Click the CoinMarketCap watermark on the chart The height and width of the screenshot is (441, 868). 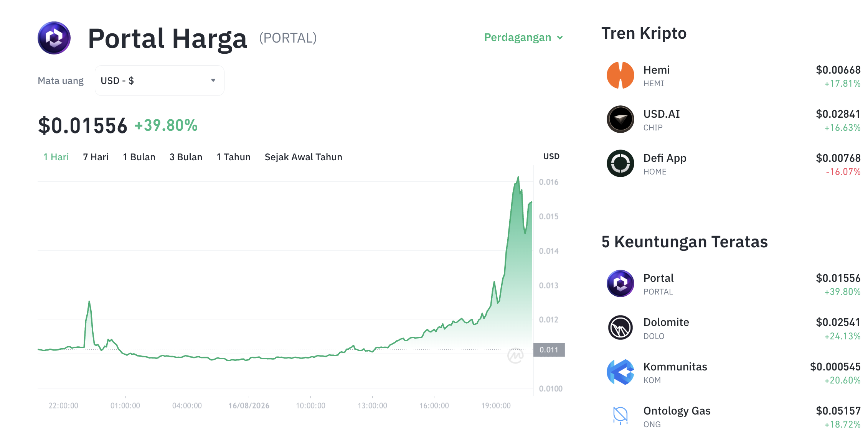click(x=515, y=356)
